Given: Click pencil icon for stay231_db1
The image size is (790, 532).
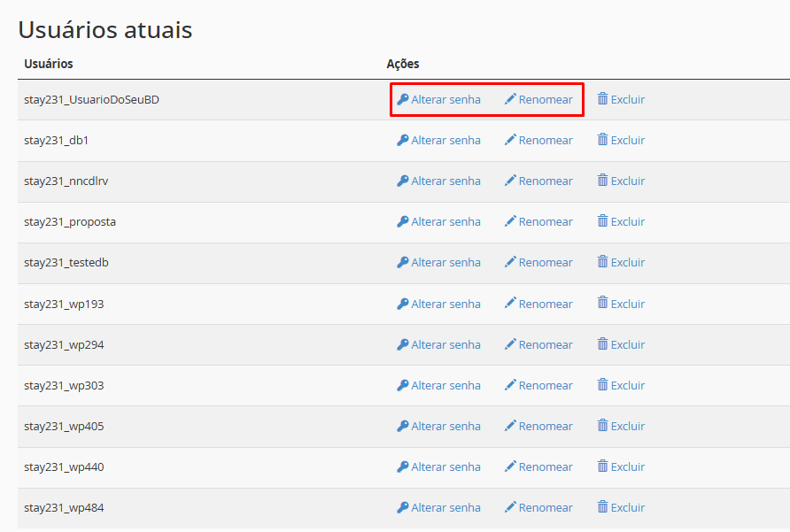Looking at the screenshot, I should [510, 140].
